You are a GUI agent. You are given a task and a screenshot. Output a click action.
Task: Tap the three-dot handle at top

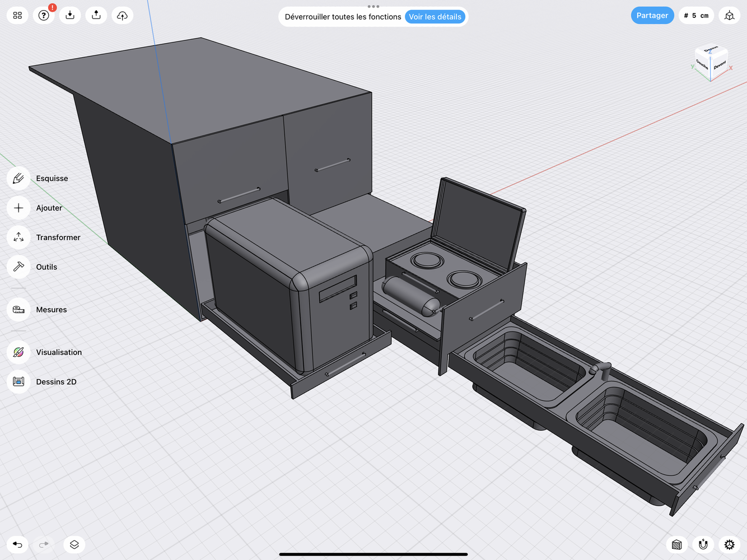tap(373, 7)
